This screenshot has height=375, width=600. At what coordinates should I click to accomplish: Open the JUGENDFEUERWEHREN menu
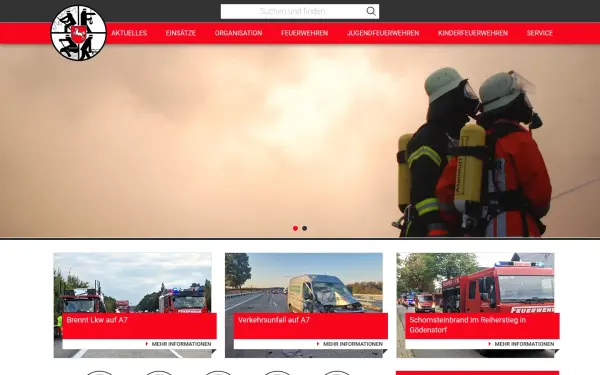point(383,33)
